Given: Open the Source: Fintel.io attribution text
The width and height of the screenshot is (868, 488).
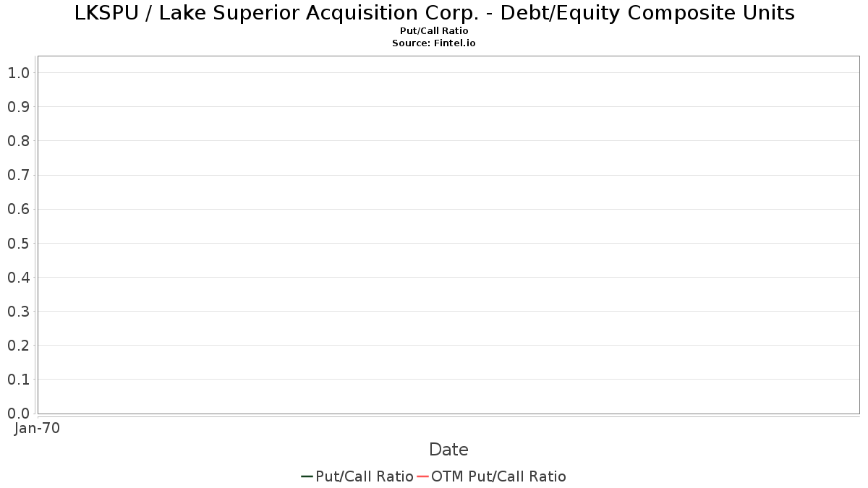Looking at the screenshot, I should pos(434,43).
